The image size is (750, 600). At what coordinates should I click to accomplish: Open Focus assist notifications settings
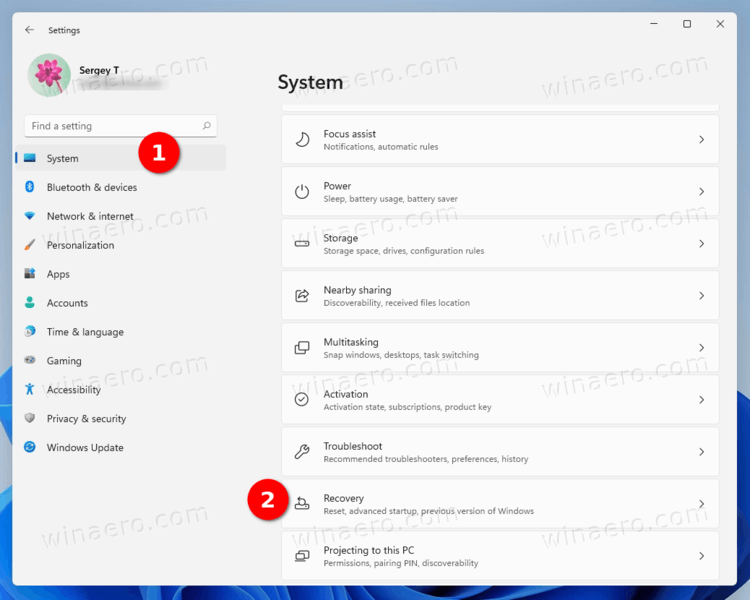[500, 139]
